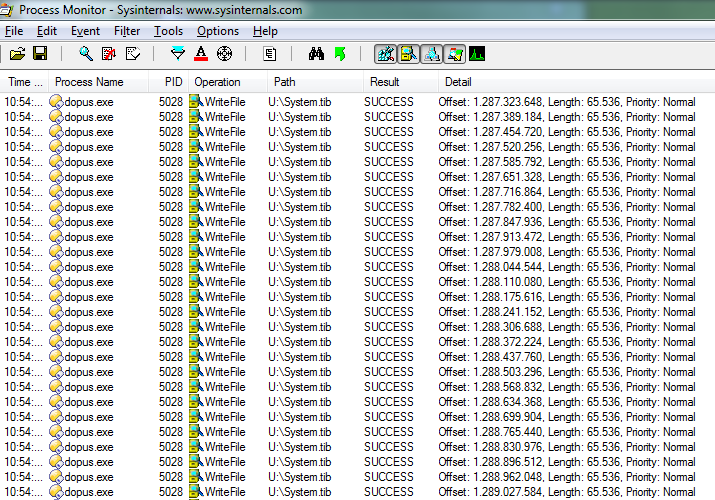The height and width of the screenshot is (500, 715).
Task: Toggle the Show Network Activity button
Action: [x=431, y=54]
